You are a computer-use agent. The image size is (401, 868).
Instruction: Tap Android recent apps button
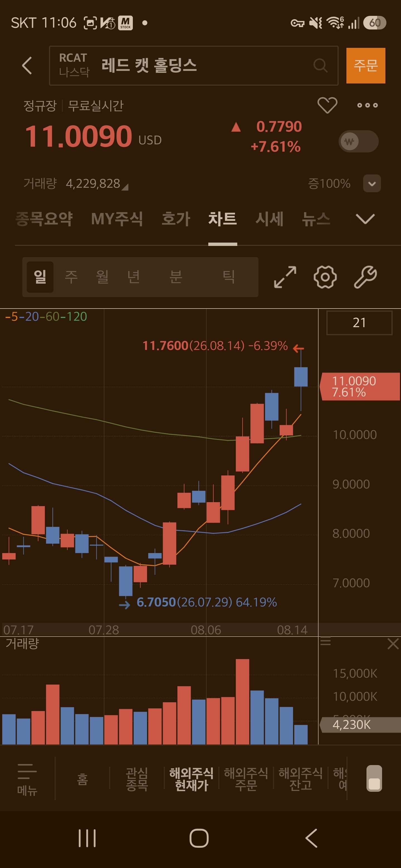[x=87, y=838]
